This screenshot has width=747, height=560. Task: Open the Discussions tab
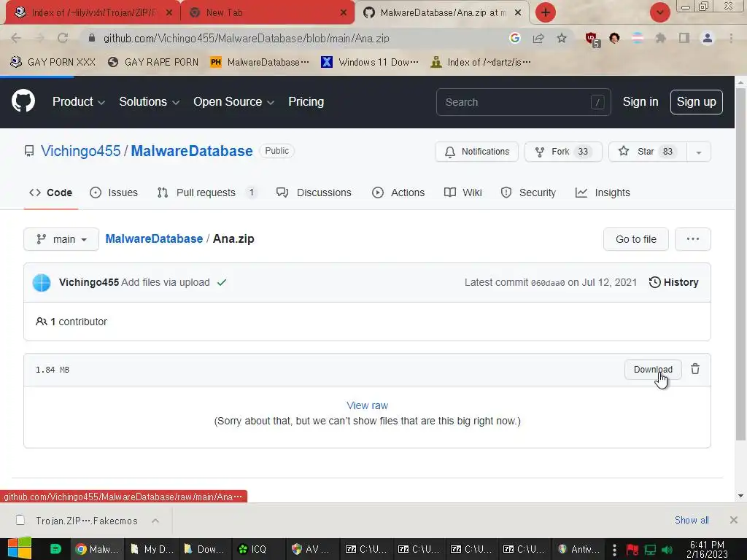314,192
